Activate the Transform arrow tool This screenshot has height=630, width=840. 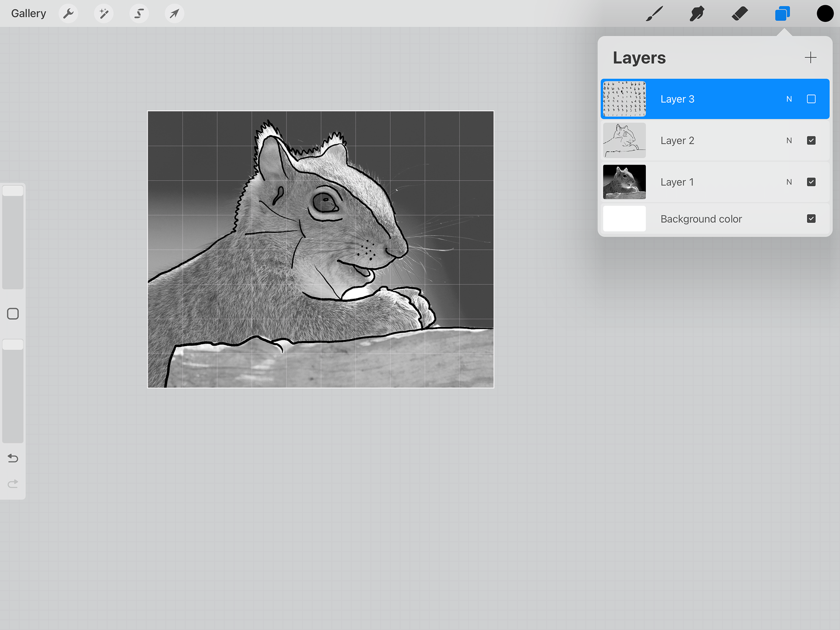coord(174,14)
